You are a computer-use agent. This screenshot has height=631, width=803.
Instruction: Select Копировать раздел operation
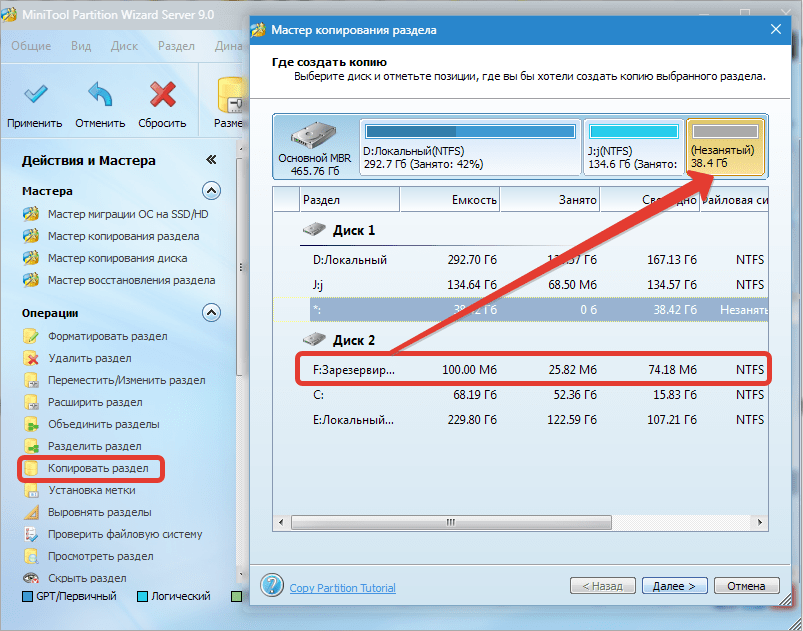click(x=98, y=468)
